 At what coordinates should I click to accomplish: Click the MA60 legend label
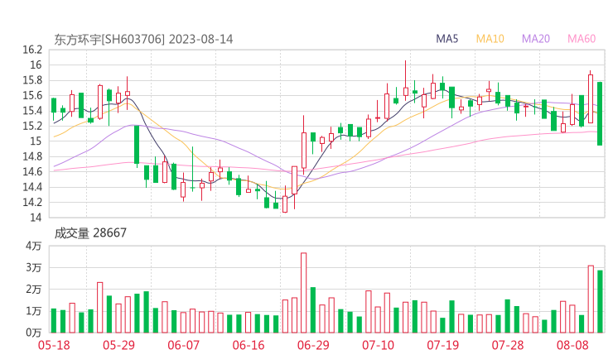pos(582,39)
